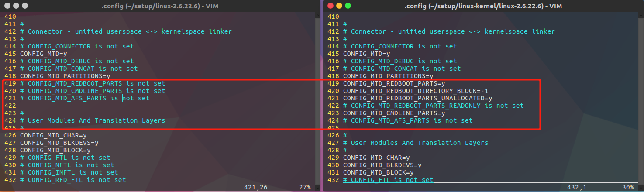Click the Connector linker comment in left window

pyautogui.click(x=126, y=31)
